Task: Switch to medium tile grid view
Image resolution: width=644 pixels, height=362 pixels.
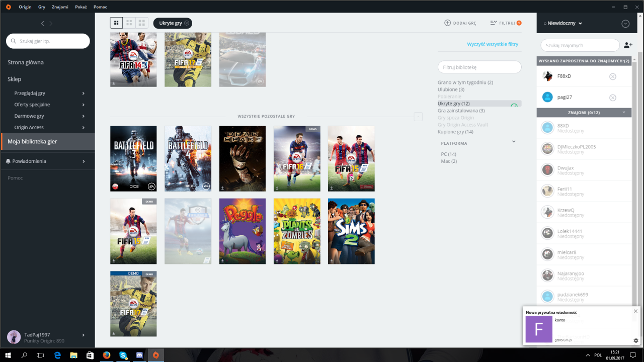Action: coord(129,23)
